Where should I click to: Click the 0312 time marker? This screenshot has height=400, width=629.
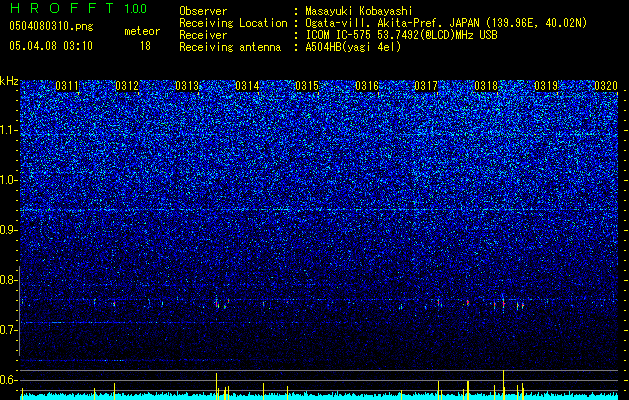pos(127,86)
